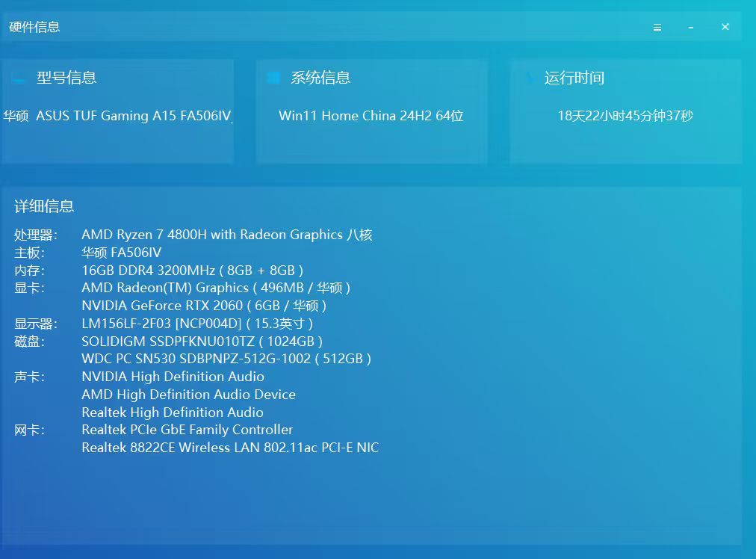Viewport: 756px width, 559px height.
Task: Select the SOLIDIGM SSDPFKNU010TZ disk line
Action: click(202, 342)
